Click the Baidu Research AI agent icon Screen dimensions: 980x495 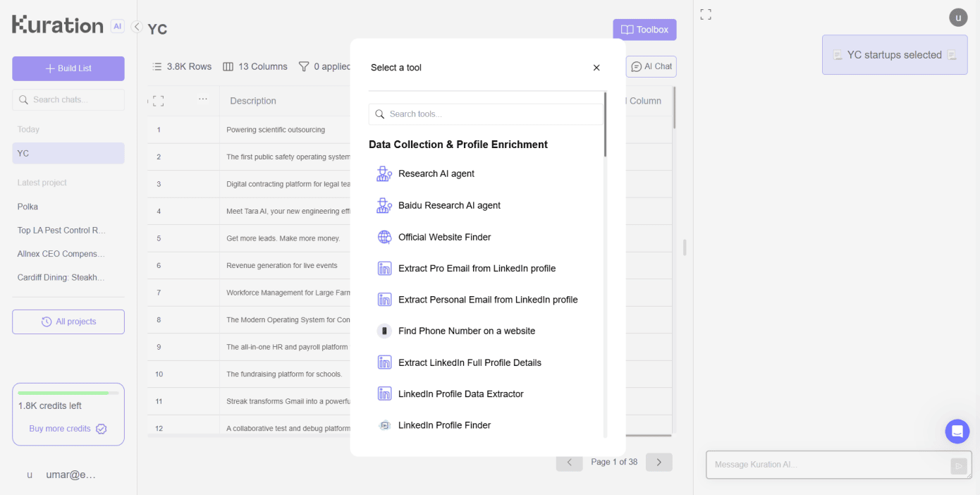(x=384, y=205)
